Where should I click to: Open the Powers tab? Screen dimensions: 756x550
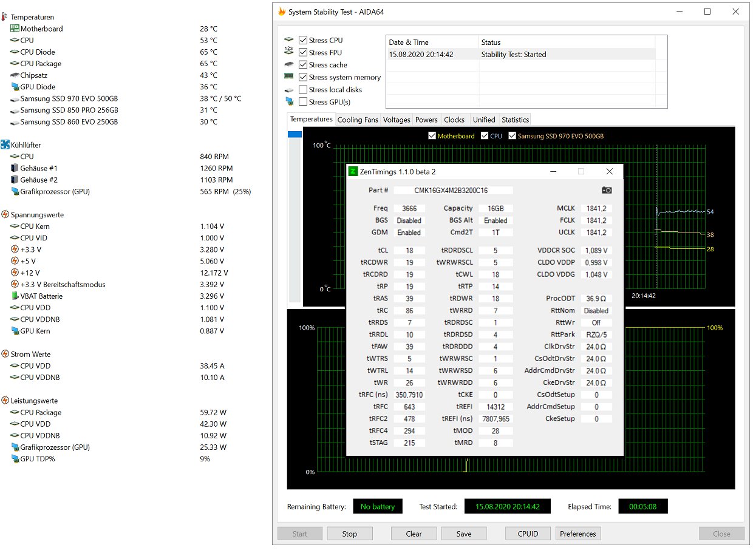point(426,120)
